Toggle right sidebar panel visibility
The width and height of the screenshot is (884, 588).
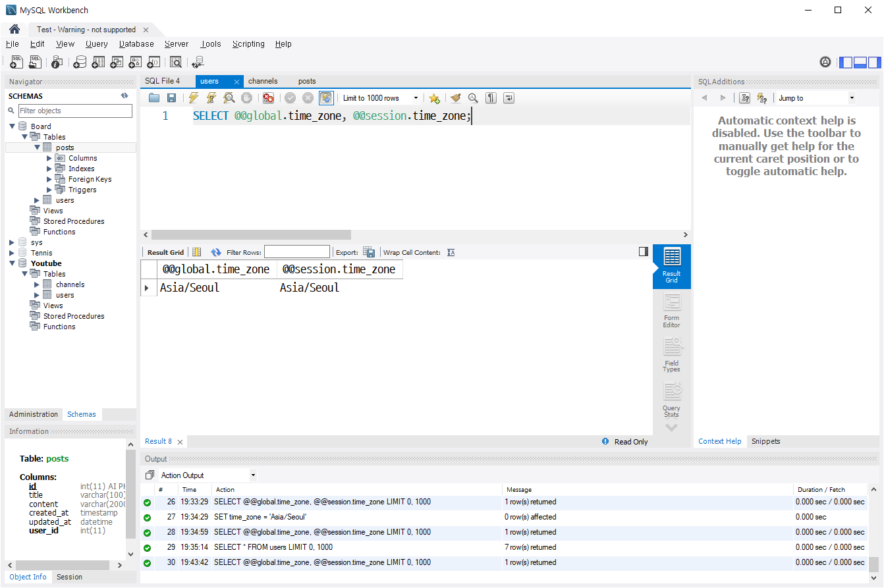point(874,63)
